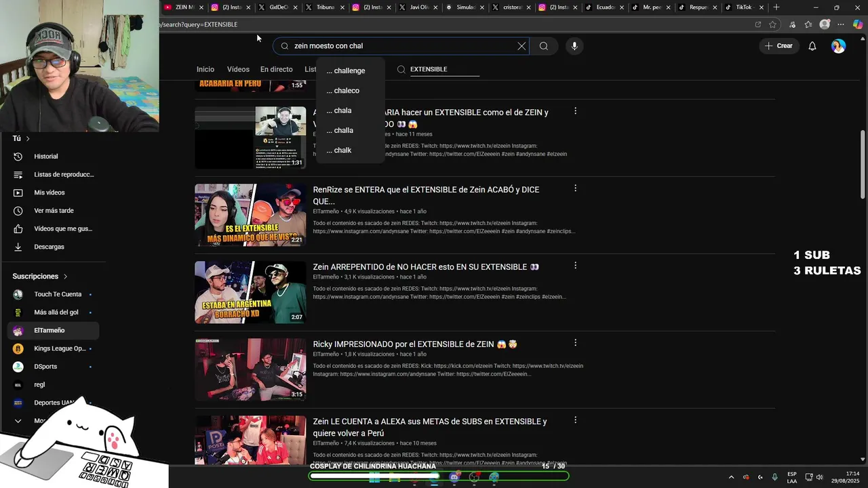
Task: Switch to the Inicio channel tab
Action: tap(205, 69)
